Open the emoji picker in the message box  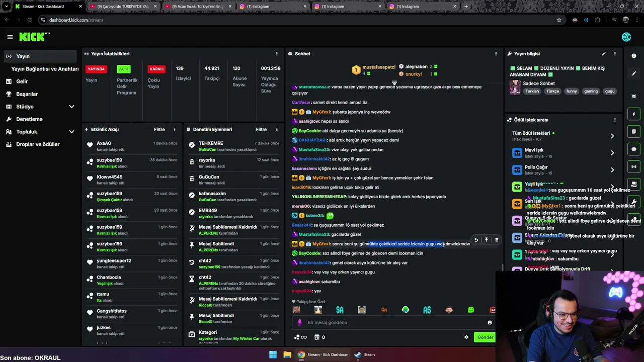pyautogui.click(x=490, y=322)
